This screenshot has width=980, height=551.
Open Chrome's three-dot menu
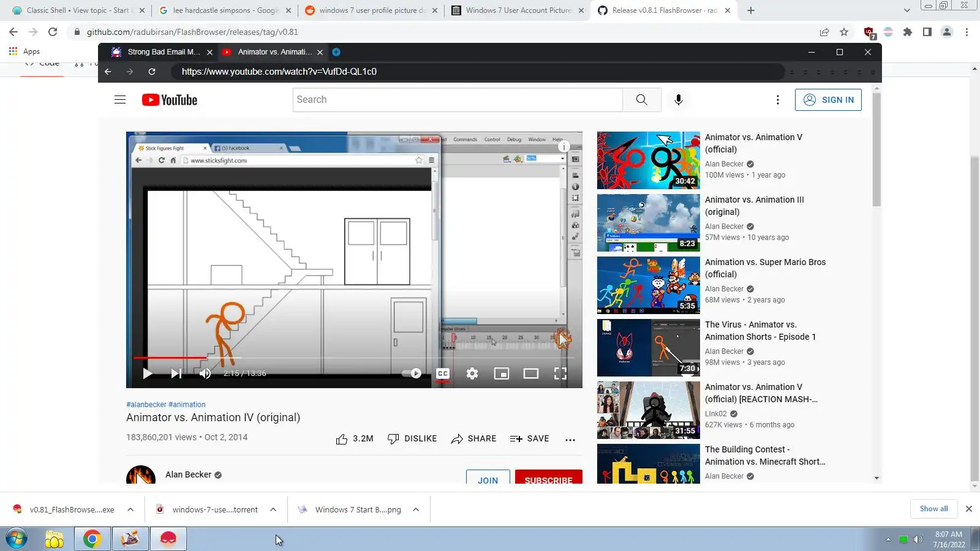tap(967, 32)
